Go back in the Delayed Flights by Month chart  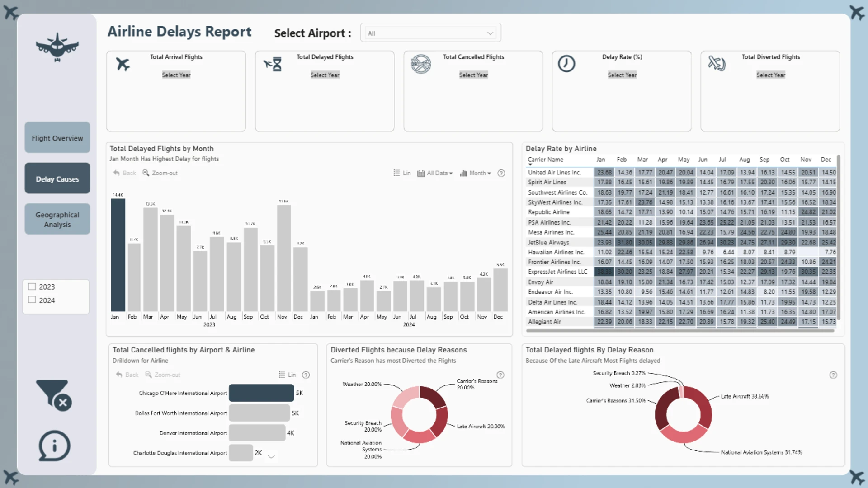pyautogui.click(x=124, y=173)
